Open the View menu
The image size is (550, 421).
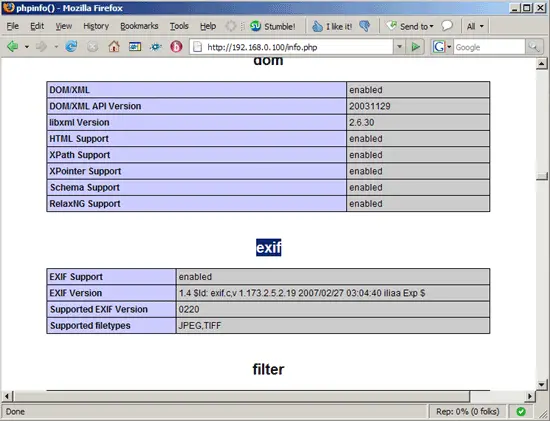[63, 26]
